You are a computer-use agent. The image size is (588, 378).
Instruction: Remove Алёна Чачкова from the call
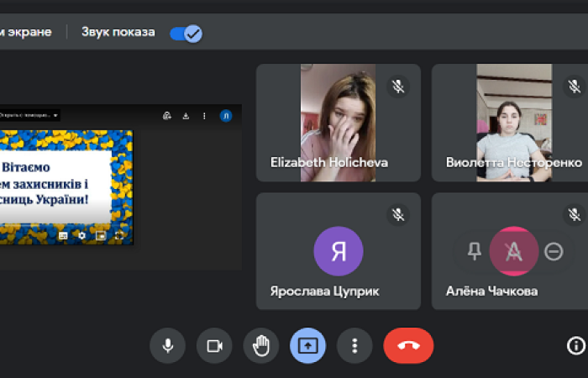coord(554,250)
